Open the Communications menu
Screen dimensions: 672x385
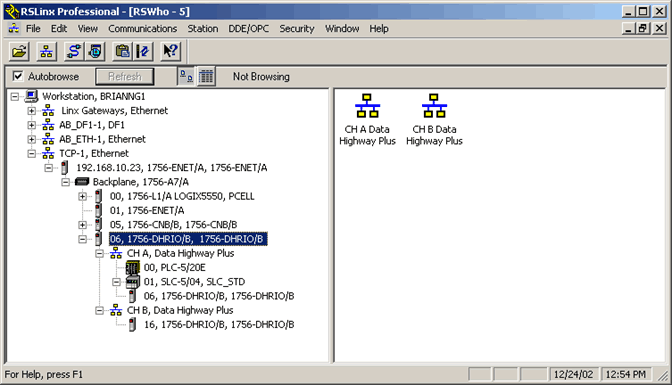click(142, 29)
